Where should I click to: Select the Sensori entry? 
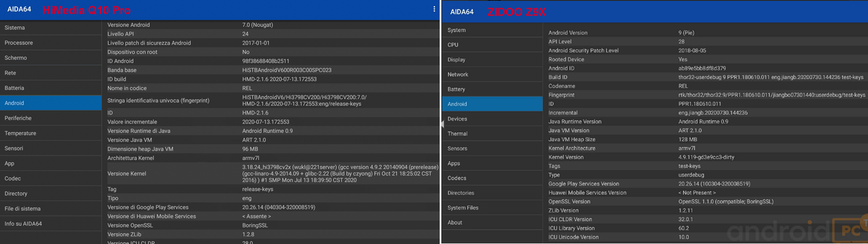tap(51, 148)
